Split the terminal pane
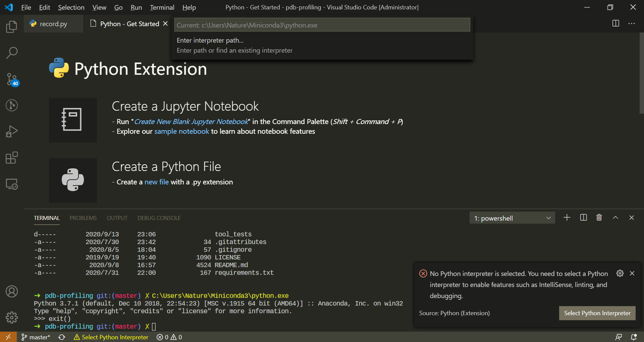The image size is (644, 342). click(583, 218)
